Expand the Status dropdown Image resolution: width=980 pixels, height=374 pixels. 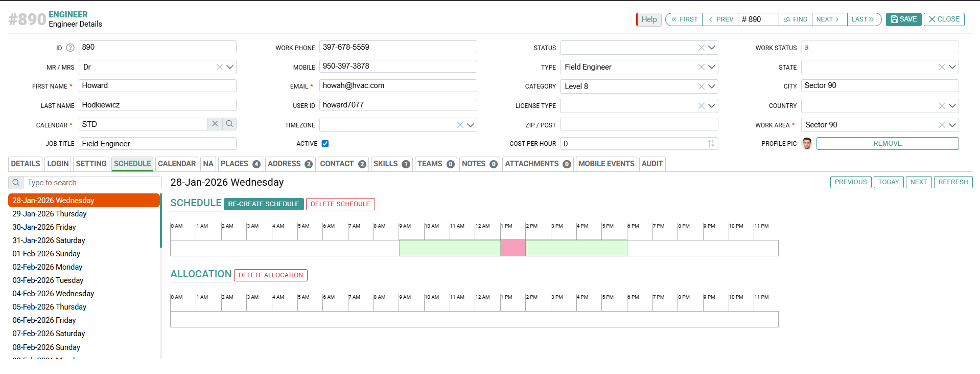[712, 48]
